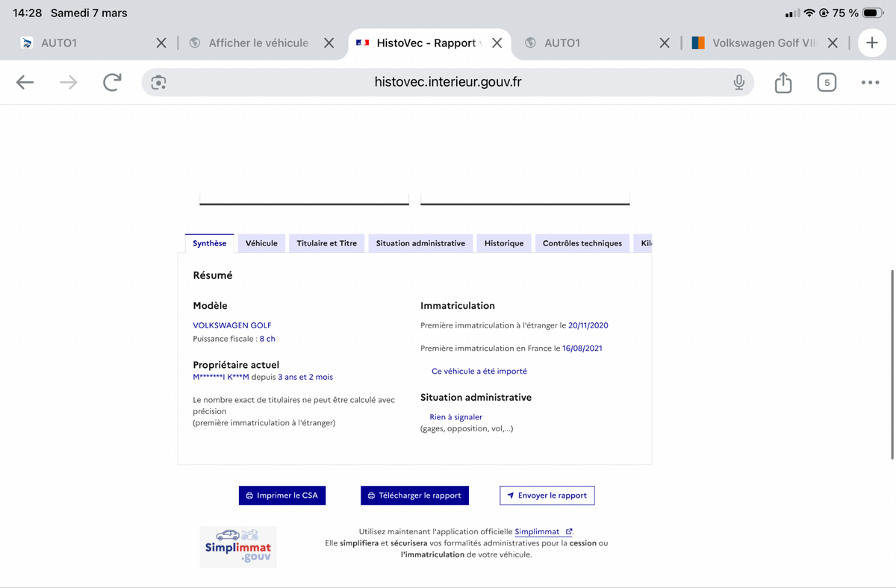Open the share sheet icon

783,83
